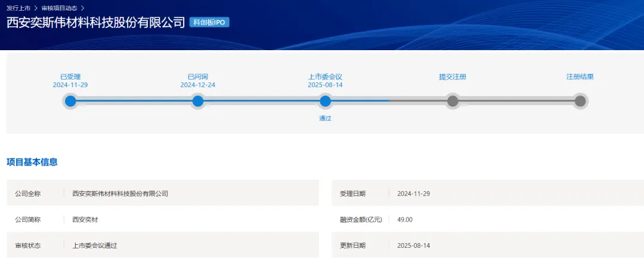Go to 审核项目动态 breadcrumb
This screenshot has width=644, height=258.
coord(59,8)
